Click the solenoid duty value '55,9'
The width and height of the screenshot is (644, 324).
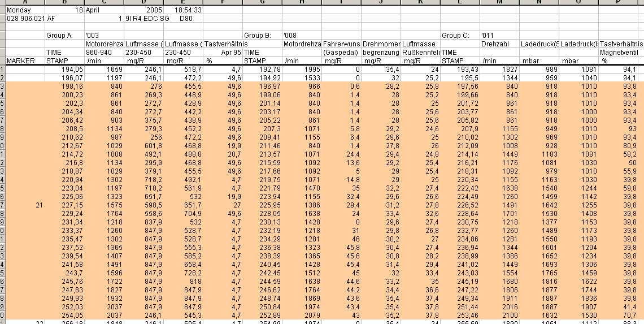[x=617, y=171]
